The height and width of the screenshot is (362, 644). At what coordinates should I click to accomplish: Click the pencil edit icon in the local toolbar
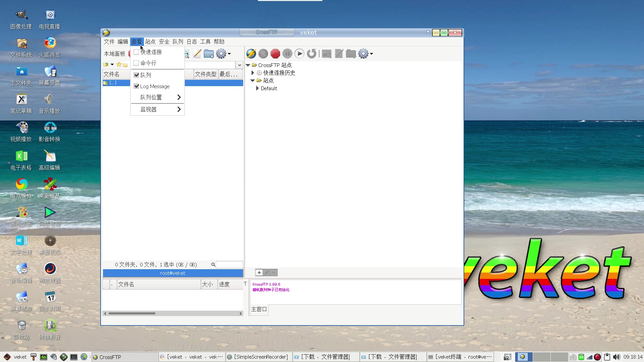pos(197,54)
